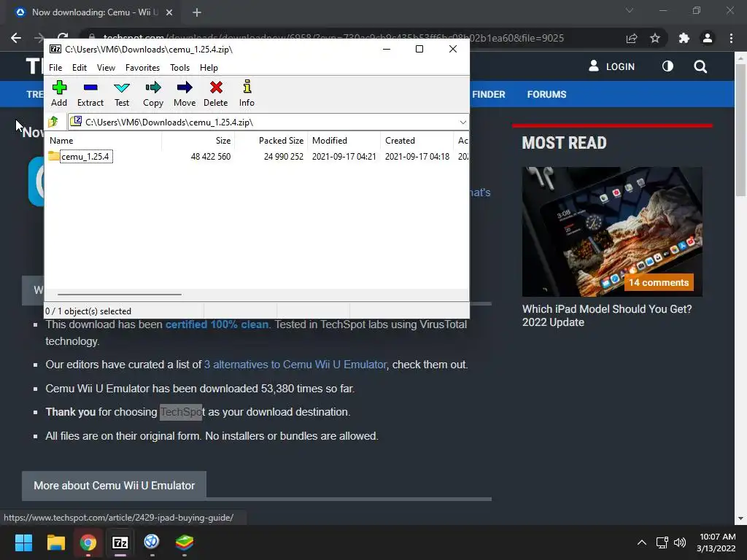Hit the red Delete icon

(x=216, y=94)
